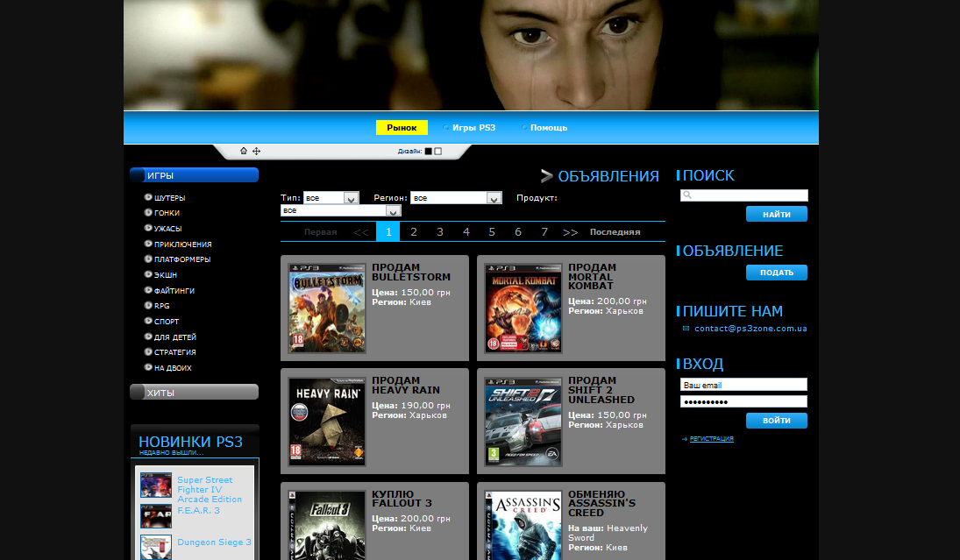Image resolution: width=960 pixels, height=560 pixels.
Task: Go to page 4 of listings
Action: 466,232
